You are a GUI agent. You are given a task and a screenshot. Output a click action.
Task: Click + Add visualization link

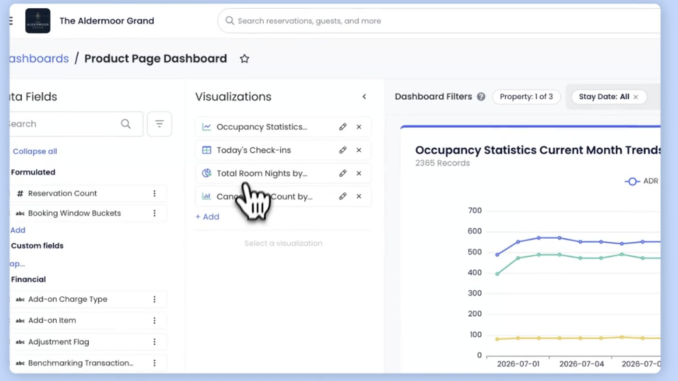pos(208,217)
